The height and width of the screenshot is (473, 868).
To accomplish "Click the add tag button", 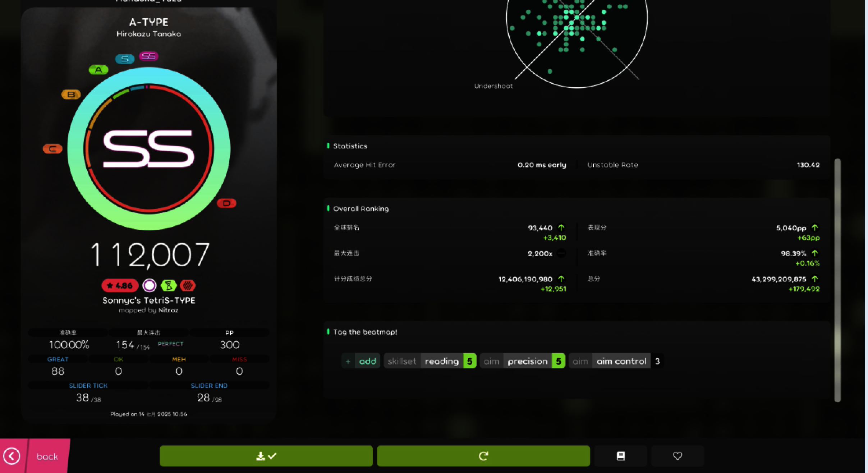I will pyautogui.click(x=361, y=361).
